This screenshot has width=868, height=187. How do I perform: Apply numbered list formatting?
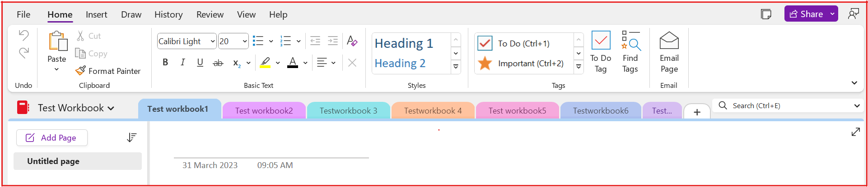[285, 41]
